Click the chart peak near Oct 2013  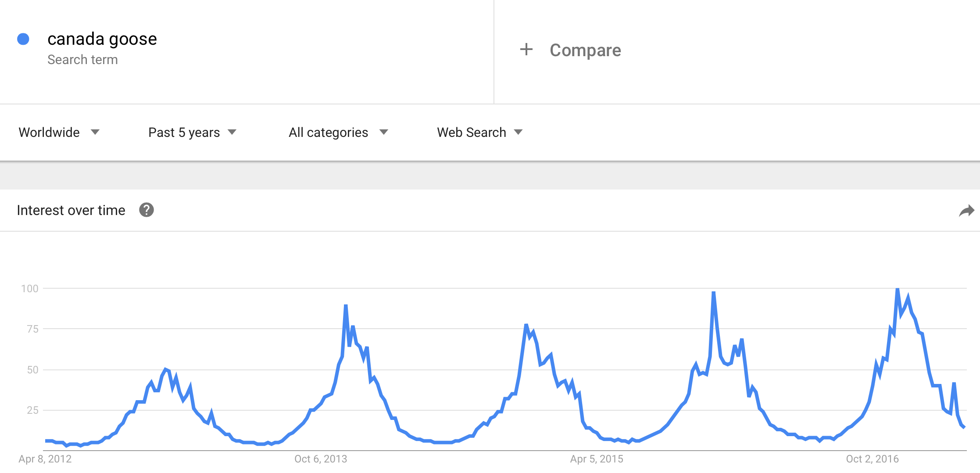(346, 306)
